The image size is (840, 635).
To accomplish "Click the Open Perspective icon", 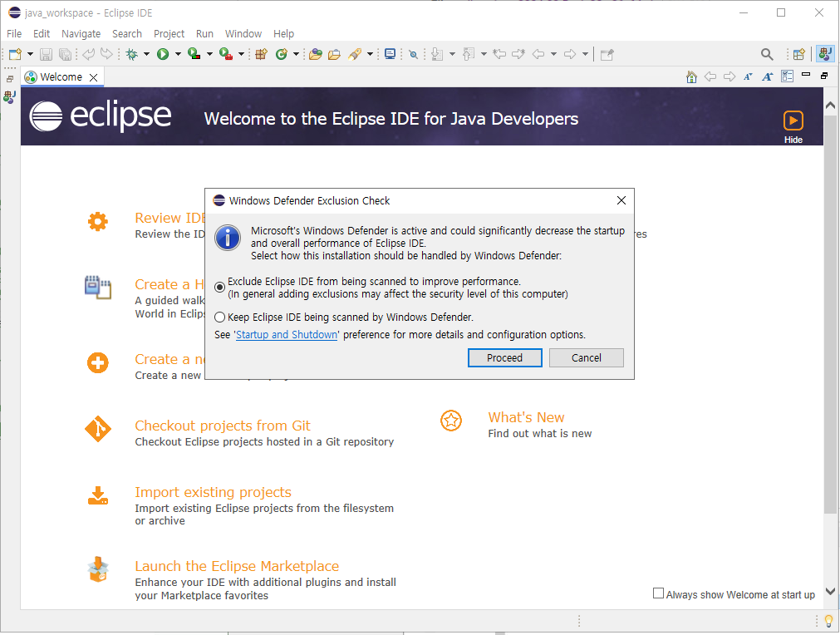I will 798,54.
